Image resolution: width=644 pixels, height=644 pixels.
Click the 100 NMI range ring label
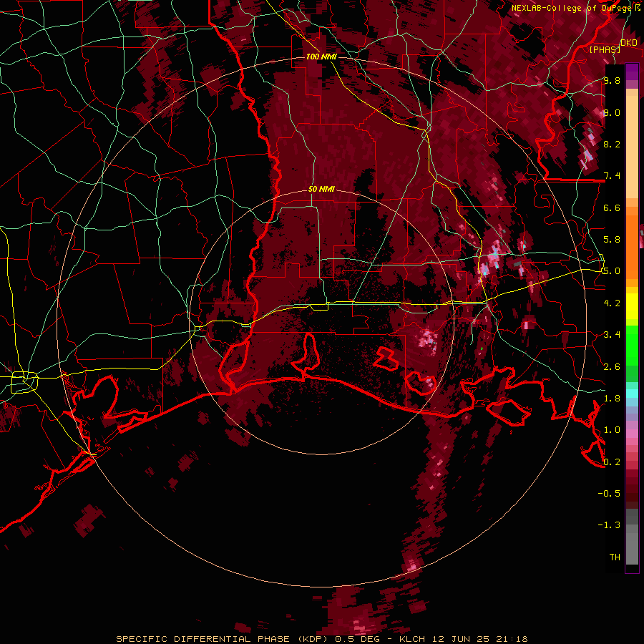(321, 57)
